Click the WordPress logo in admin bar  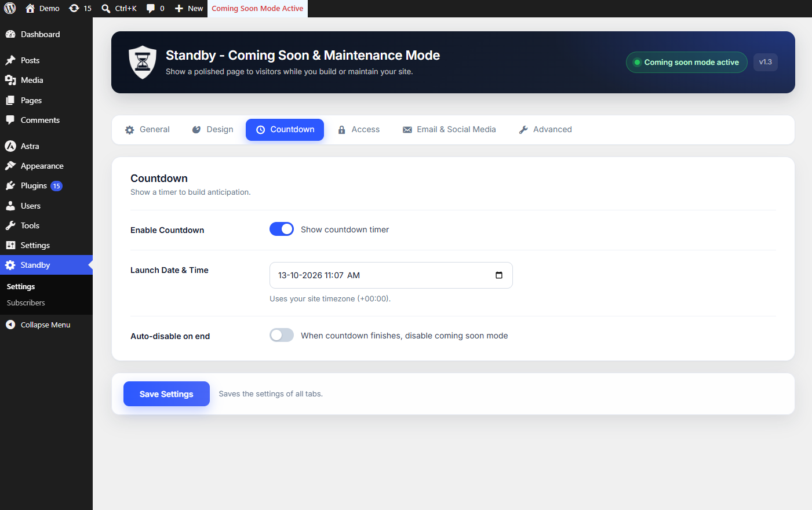[x=10, y=9]
